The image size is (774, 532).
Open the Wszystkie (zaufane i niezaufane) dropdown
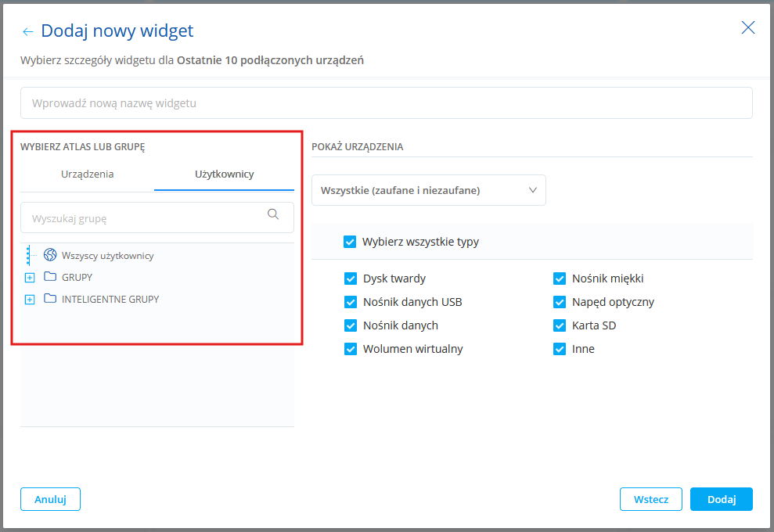(x=429, y=190)
